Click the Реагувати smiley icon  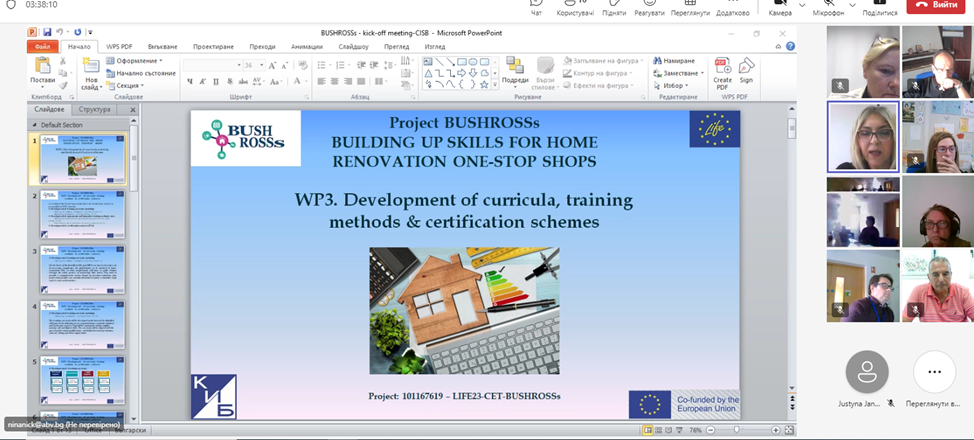(x=649, y=3)
